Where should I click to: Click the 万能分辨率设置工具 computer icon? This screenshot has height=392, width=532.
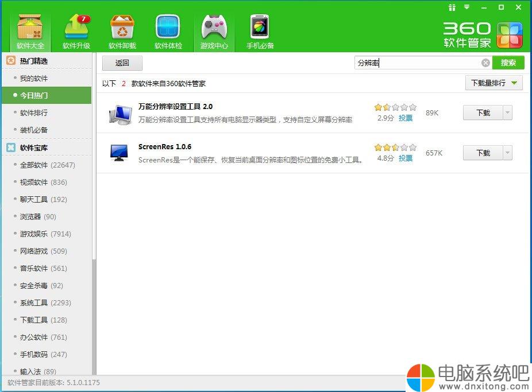pyautogui.click(x=121, y=115)
